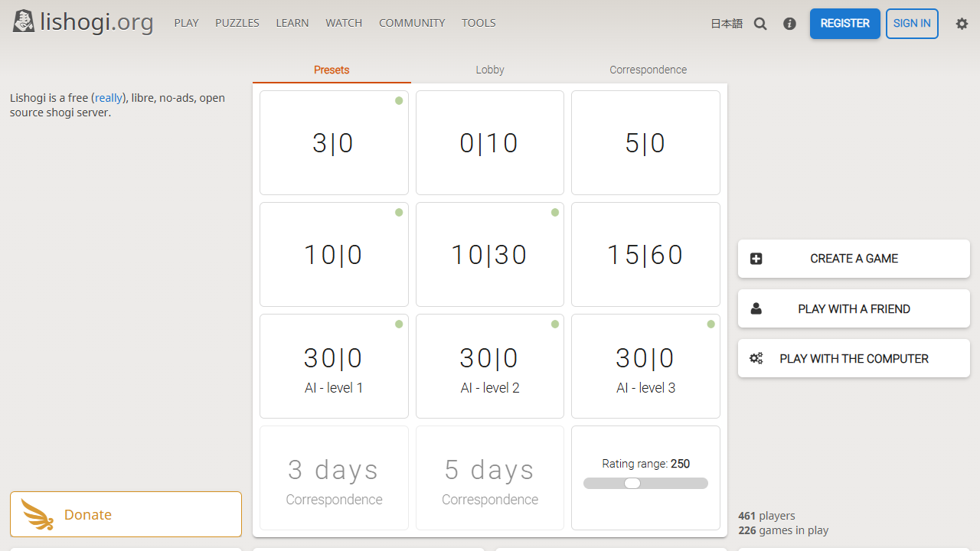Screen dimensions: 980x551
Task: Click the person icon on Play with a Friend
Action: [756, 308]
